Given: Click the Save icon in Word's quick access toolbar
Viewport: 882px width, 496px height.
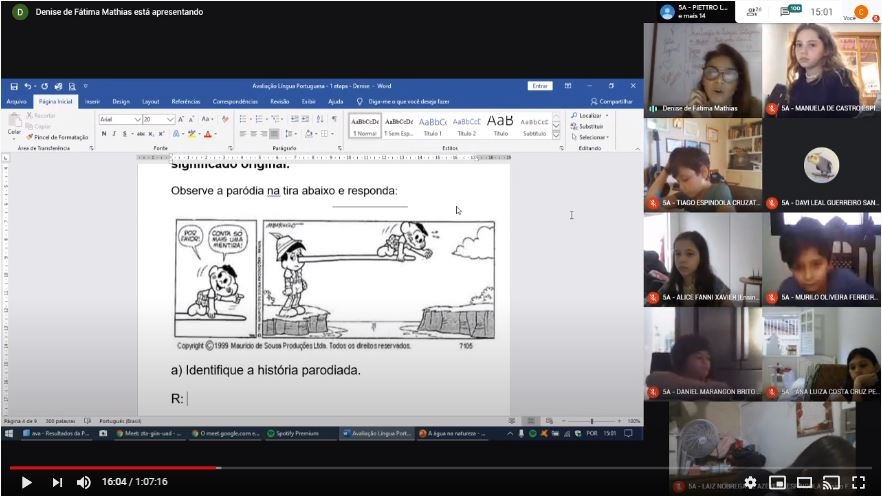Looking at the screenshot, I should [14, 86].
